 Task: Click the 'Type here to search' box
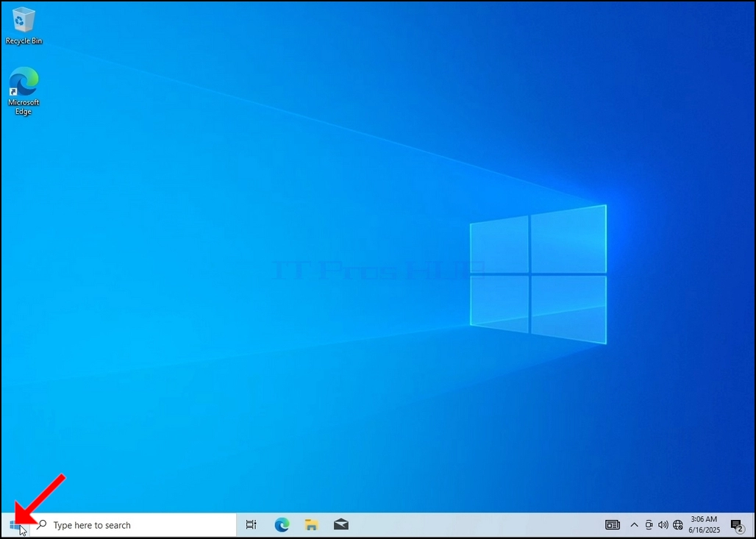point(133,525)
